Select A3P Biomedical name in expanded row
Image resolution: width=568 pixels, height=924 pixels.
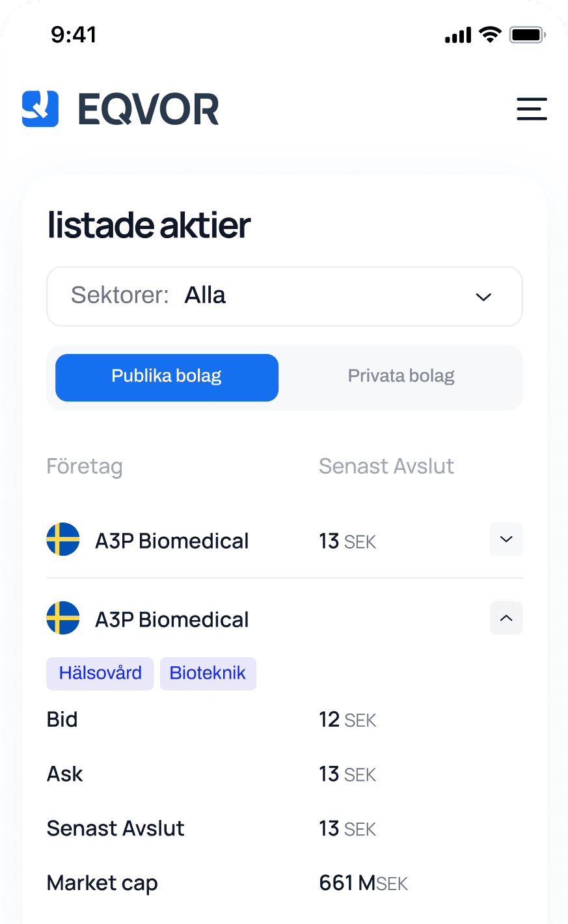pos(172,620)
